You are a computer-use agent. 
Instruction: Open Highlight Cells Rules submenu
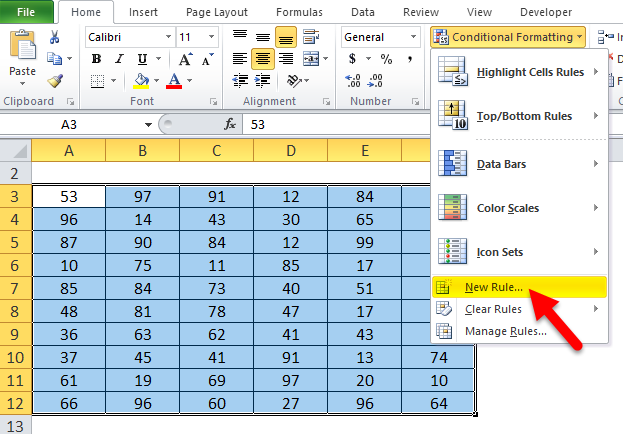coord(519,72)
